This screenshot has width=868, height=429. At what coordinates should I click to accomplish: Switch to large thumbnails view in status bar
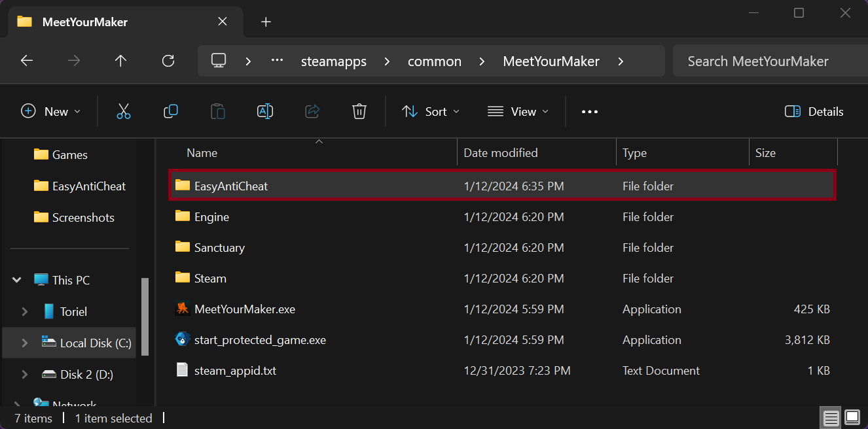point(852,417)
